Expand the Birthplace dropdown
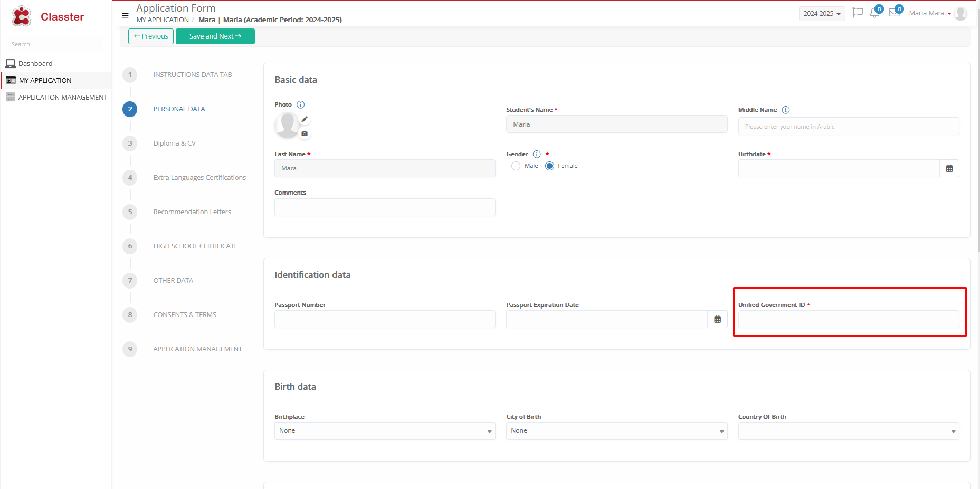Image resolution: width=980 pixels, height=489 pixels. (x=384, y=431)
